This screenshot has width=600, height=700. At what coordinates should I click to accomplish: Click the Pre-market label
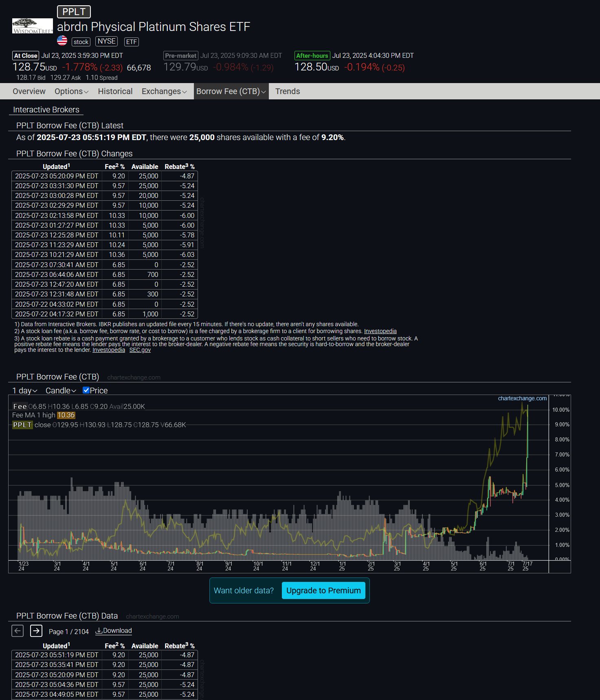[181, 56]
